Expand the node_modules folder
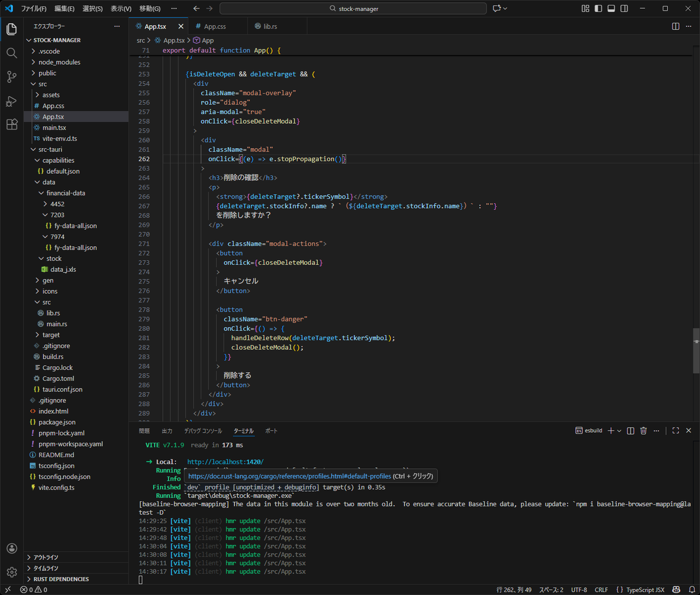This screenshot has width=700, height=595. tap(59, 62)
